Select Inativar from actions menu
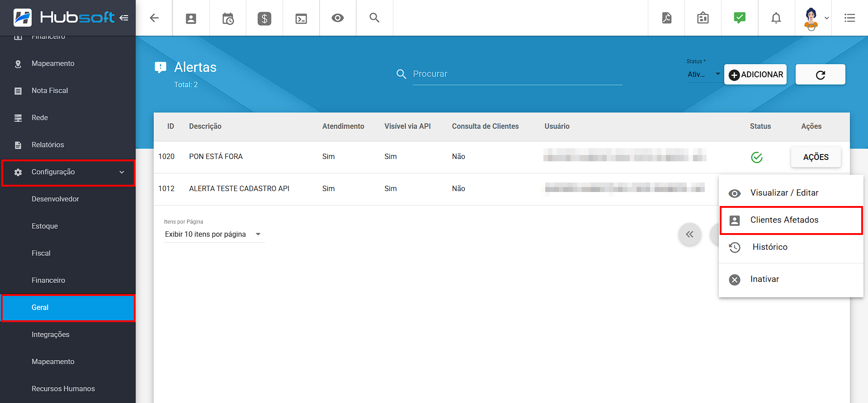Image resolution: width=868 pixels, height=403 pixels. point(791,279)
